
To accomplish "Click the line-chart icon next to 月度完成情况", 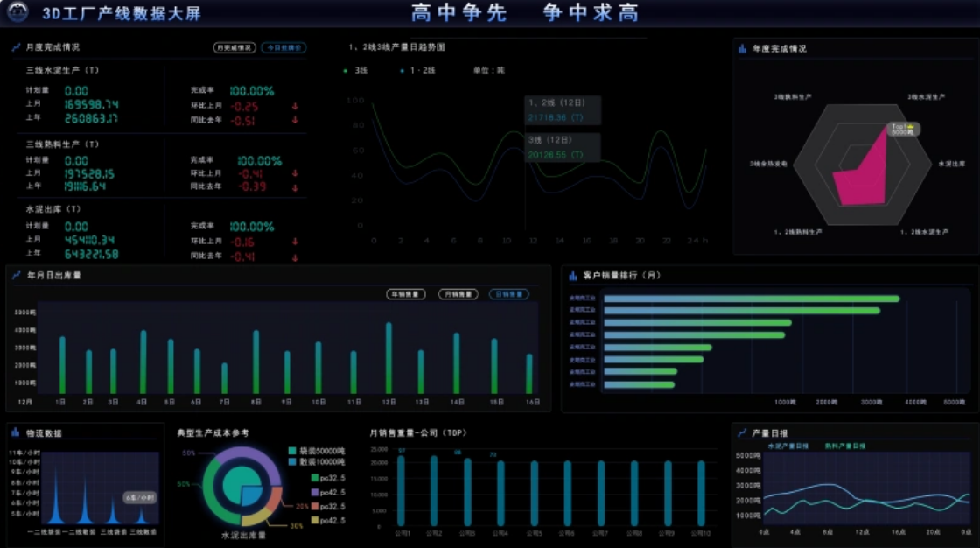I will pyautogui.click(x=17, y=47).
